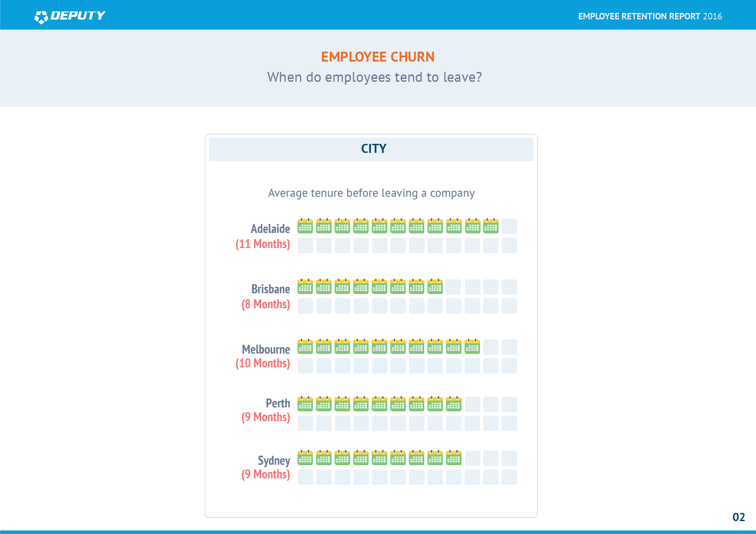
Task: Click the Adelaide city label
Action: pyautogui.click(x=270, y=229)
